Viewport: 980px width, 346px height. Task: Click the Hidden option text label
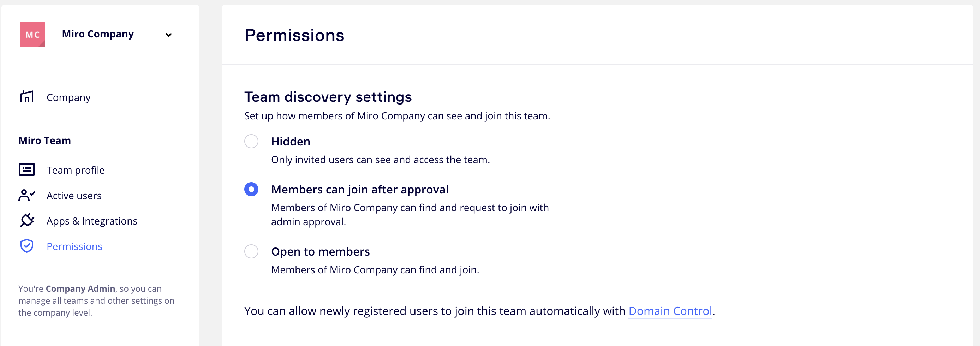(291, 142)
